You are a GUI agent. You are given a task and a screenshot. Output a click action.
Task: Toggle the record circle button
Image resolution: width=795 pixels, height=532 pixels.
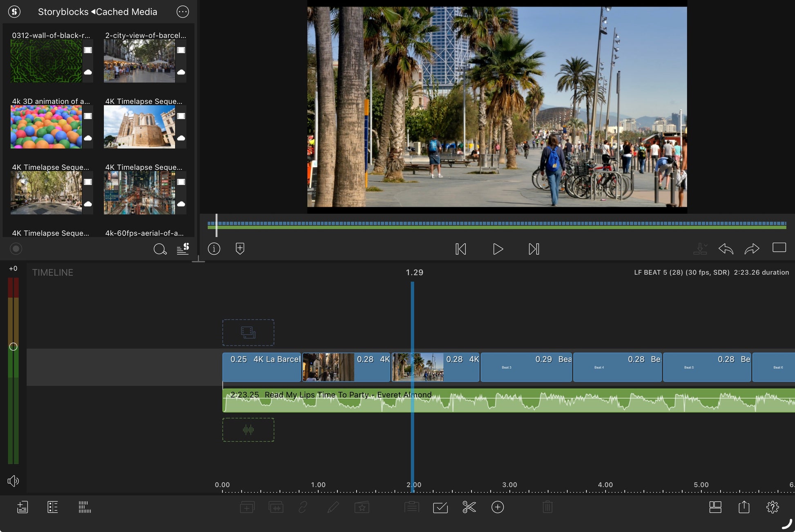pos(16,248)
